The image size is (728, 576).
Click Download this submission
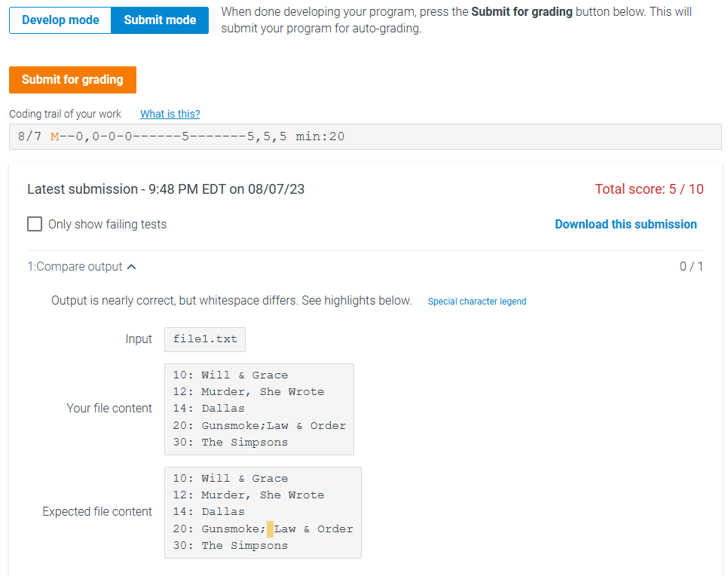pos(626,224)
